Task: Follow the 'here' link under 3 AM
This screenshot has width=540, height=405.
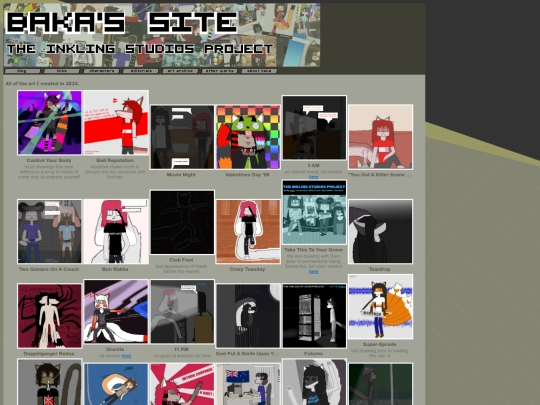Action: (313, 177)
